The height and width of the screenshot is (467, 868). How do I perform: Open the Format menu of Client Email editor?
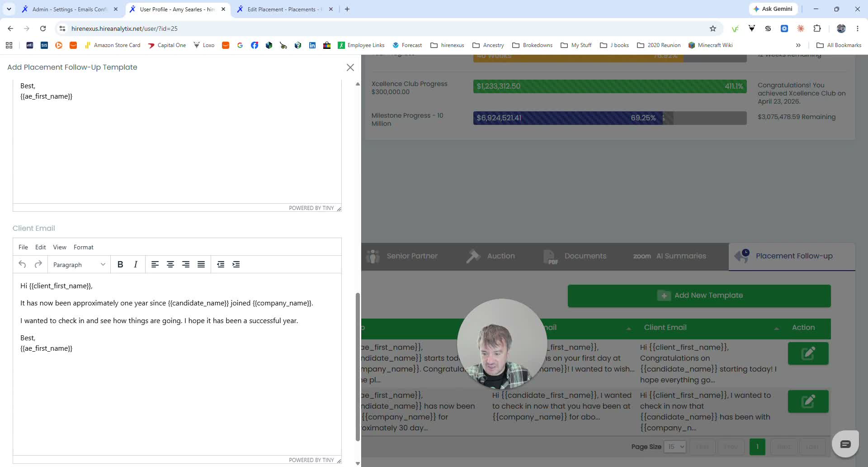(84, 247)
